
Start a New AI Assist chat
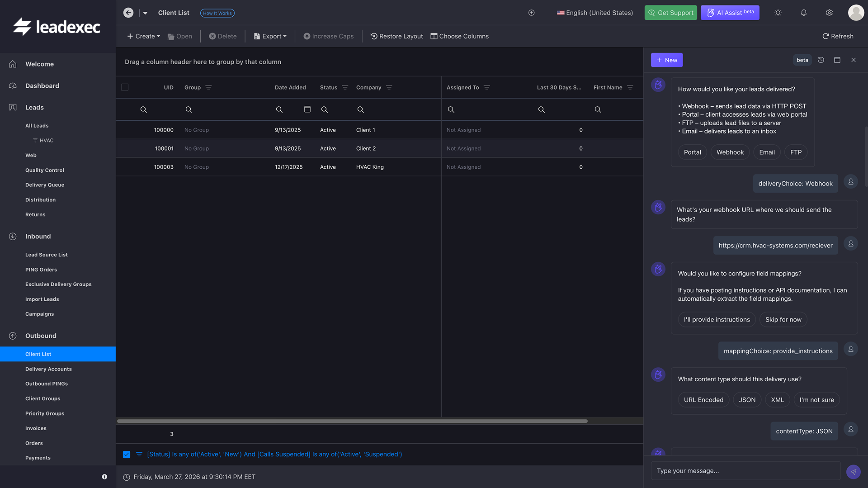(x=667, y=60)
